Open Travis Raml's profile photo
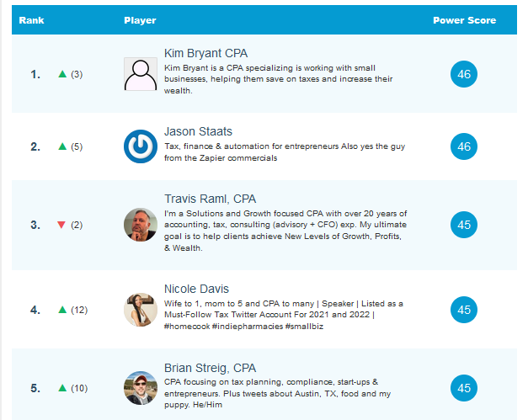Screen dimensions: 528x420 click(141, 225)
